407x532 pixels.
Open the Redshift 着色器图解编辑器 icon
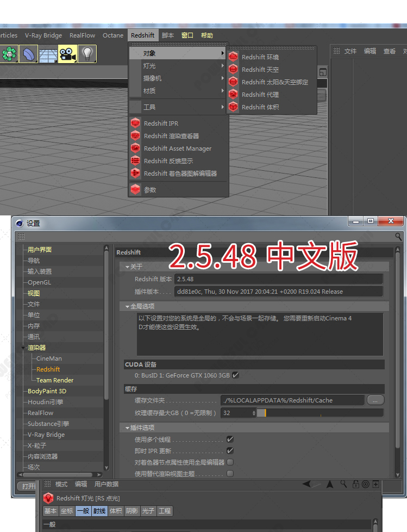(135, 174)
